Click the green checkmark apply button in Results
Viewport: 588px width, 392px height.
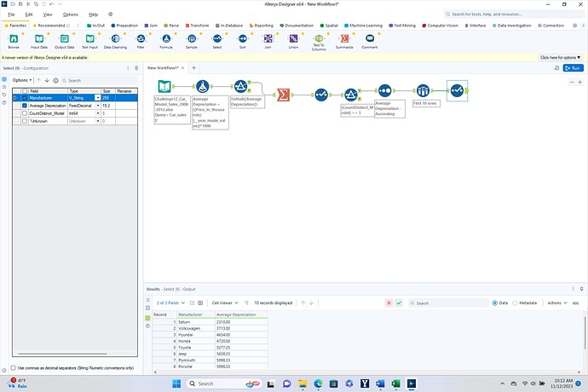point(399,303)
